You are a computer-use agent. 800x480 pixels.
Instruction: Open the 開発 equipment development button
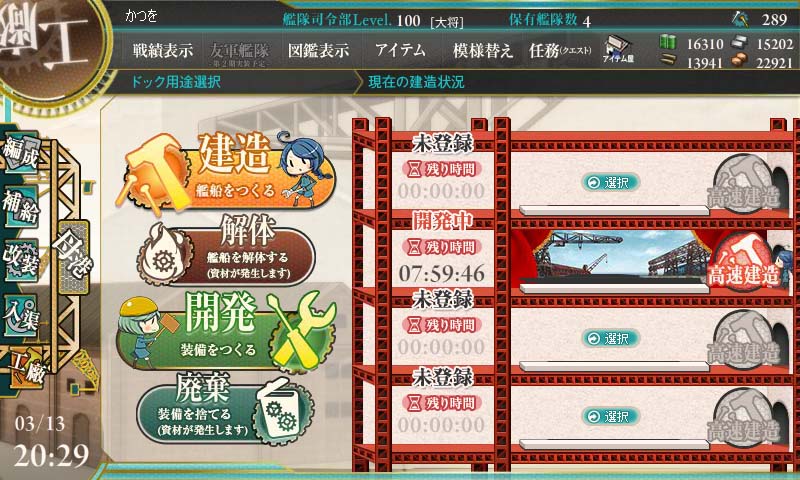227,330
